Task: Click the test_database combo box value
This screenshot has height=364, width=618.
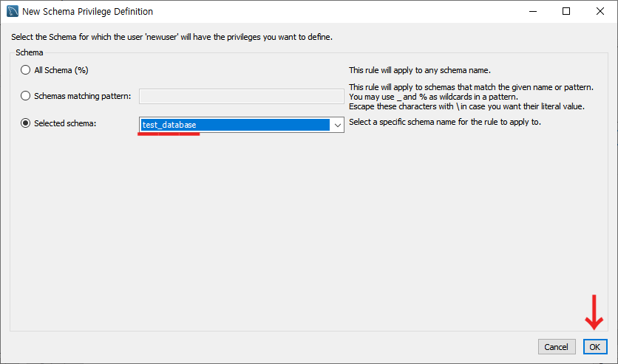Action: tap(235, 125)
